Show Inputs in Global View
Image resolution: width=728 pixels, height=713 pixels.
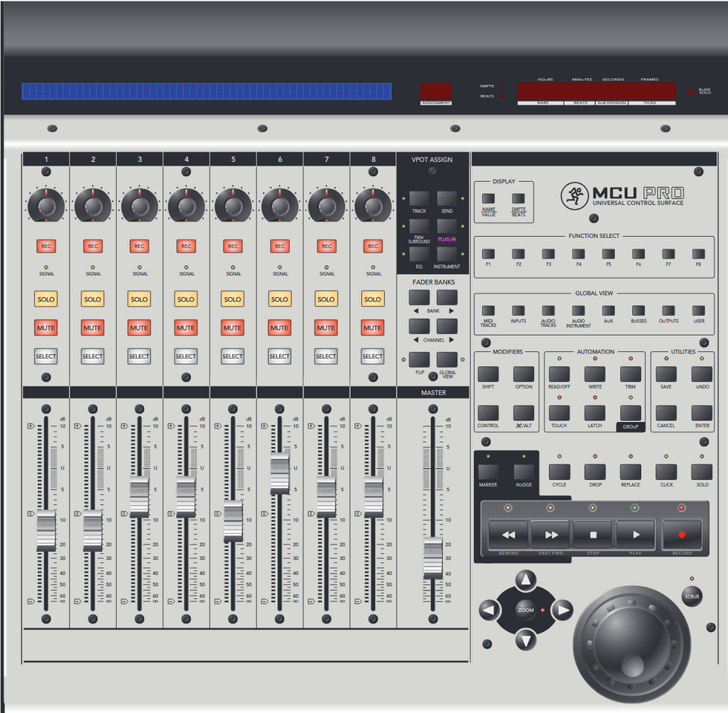[x=519, y=310]
